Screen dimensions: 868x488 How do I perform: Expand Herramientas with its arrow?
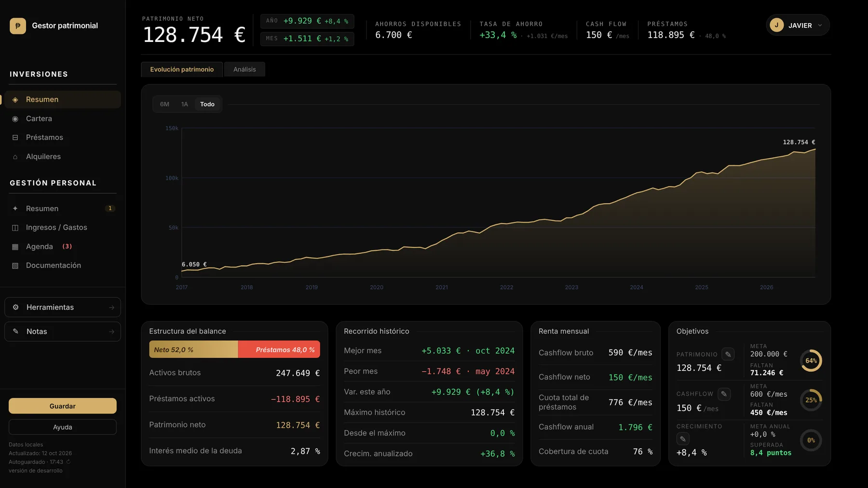pos(111,307)
